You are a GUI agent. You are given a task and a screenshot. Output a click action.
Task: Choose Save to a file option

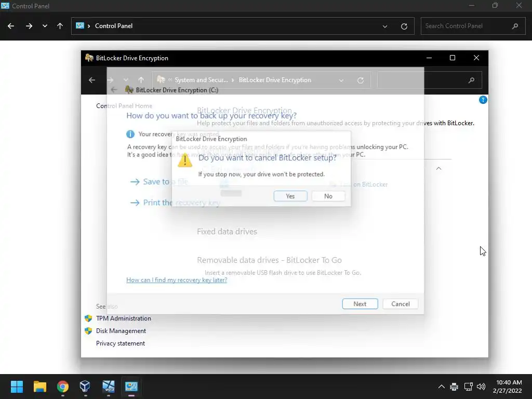pyautogui.click(x=159, y=182)
